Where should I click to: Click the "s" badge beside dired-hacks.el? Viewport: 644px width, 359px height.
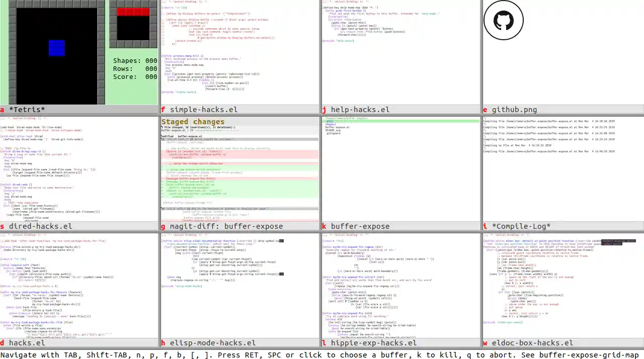(x=3, y=226)
